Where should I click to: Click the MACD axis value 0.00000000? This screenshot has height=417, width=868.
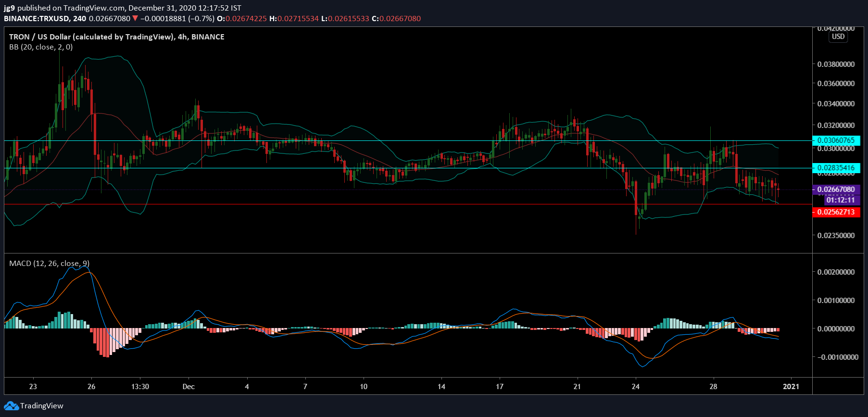(x=836, y=329)
